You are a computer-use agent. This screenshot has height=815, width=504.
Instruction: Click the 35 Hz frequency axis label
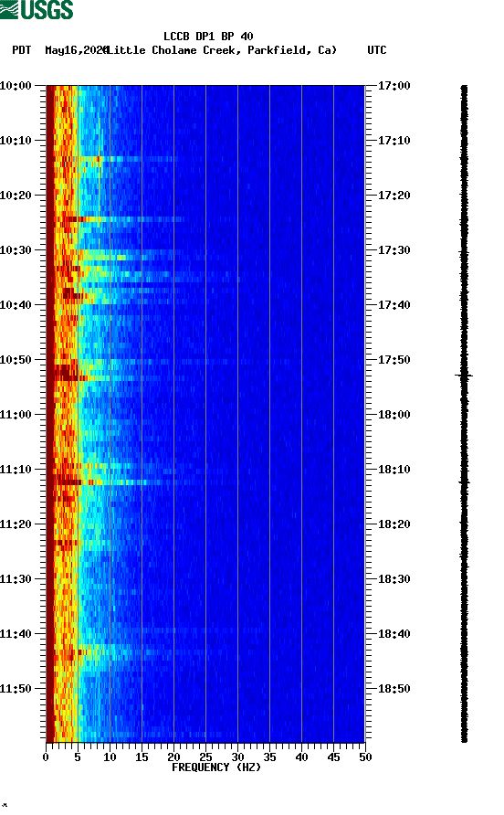click(x=269, y=757)
